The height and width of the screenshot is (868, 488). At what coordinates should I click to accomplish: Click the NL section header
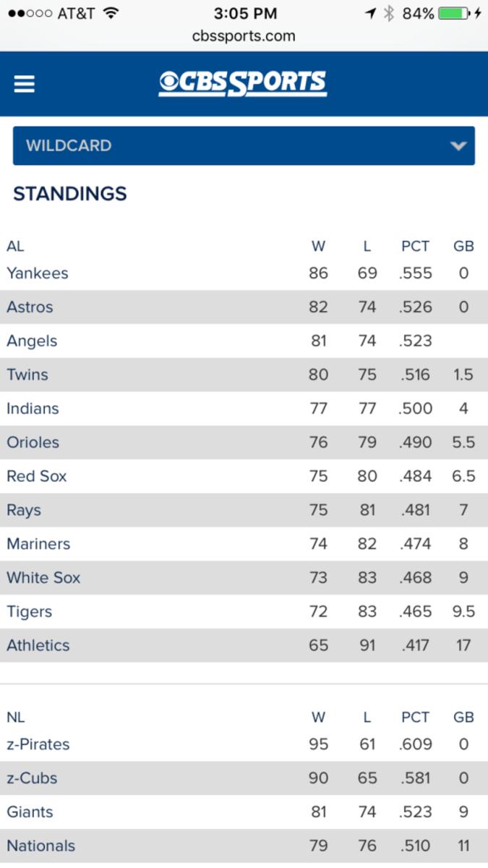(17, 718)
